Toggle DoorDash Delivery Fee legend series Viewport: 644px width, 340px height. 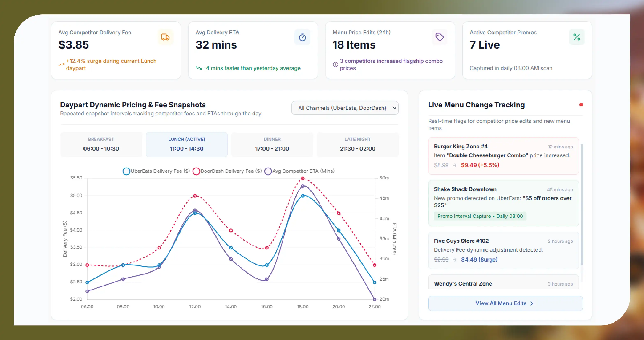pos(227,171)
